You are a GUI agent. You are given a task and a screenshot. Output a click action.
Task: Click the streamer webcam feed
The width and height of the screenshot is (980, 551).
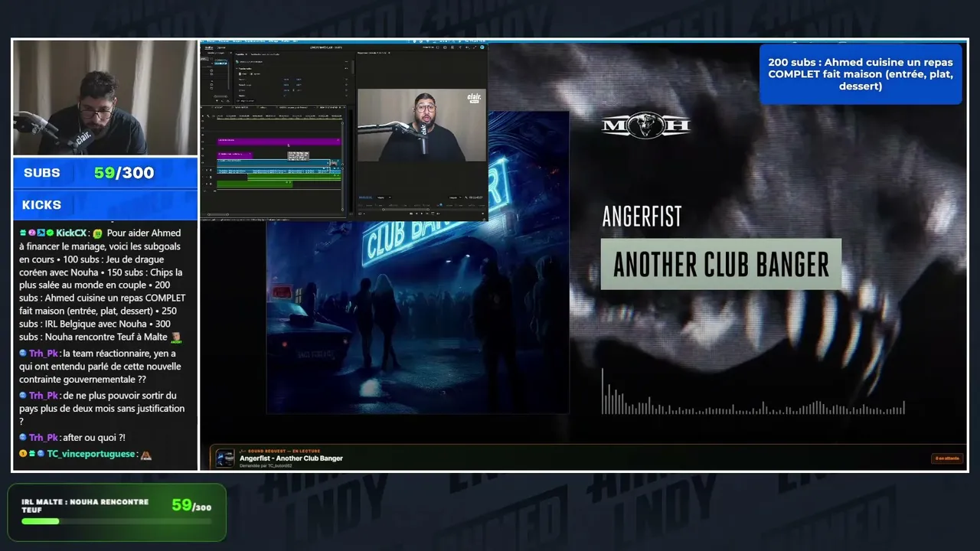105,98
